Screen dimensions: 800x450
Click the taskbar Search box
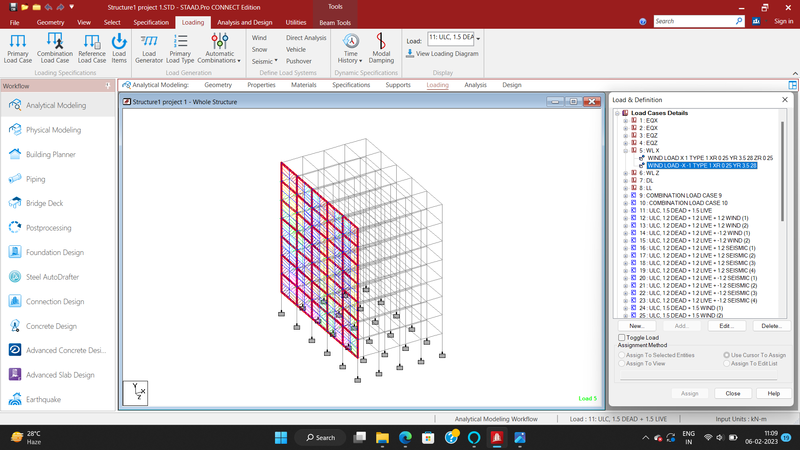320,437
